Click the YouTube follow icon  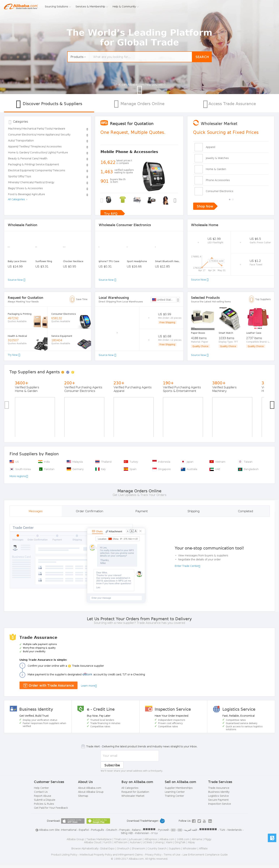[x=205, y=821]
